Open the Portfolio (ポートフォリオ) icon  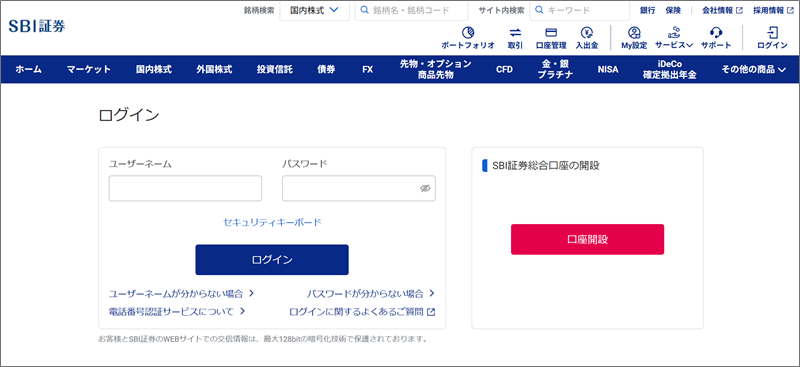468,33
